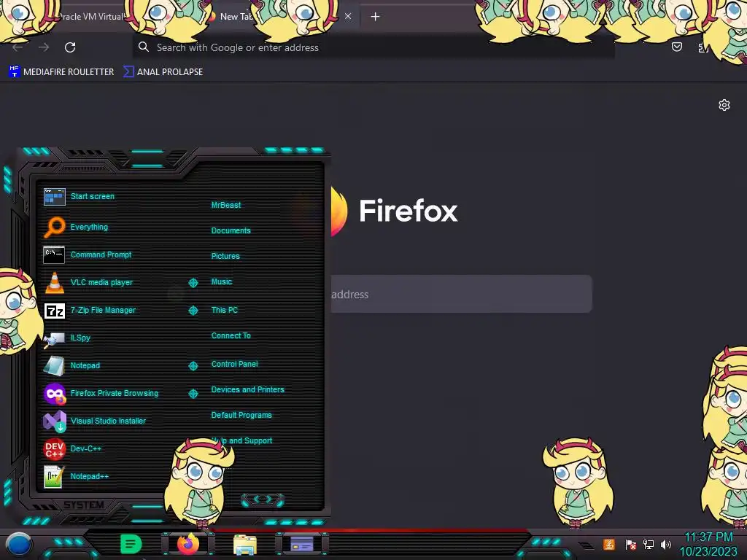The image size is (747, 560).
Task: Open Action Center flag tray icon
Action: click(631, 544)
